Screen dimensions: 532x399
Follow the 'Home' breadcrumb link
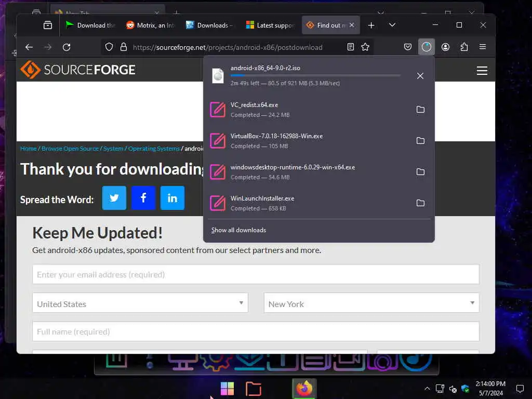click(28, 149)
